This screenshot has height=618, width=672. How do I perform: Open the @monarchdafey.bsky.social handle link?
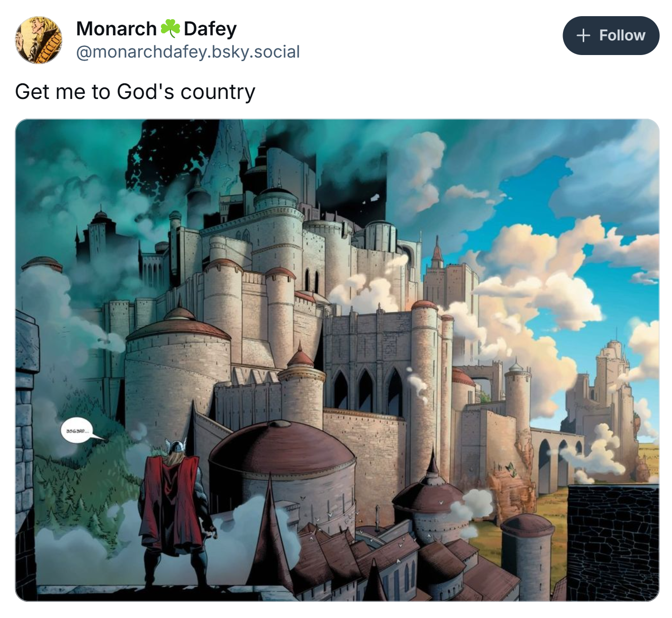click(188, 51)
